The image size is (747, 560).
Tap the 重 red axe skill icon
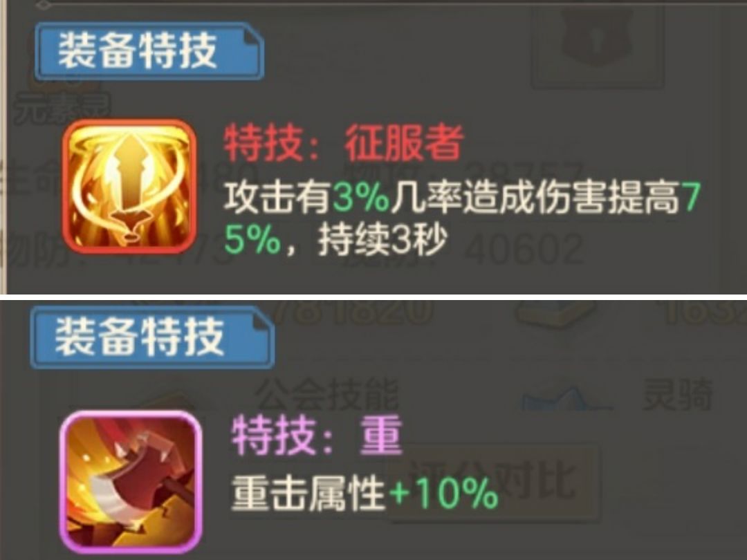coord(131,483)
